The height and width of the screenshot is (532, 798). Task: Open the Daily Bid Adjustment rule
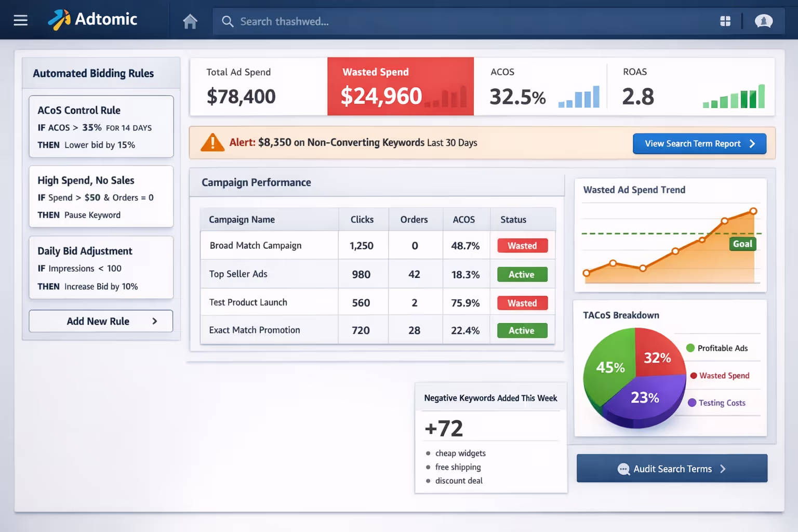click(x=101, y=268)
